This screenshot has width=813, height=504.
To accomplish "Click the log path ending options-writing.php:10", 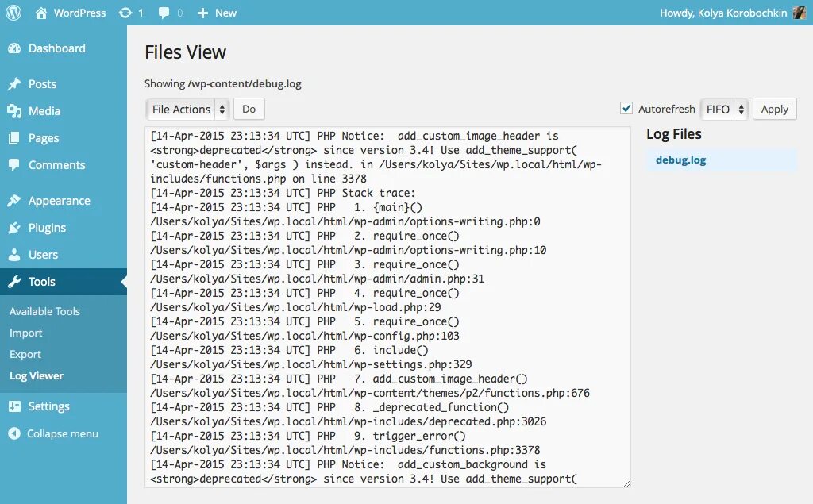I will coord(348,251).
